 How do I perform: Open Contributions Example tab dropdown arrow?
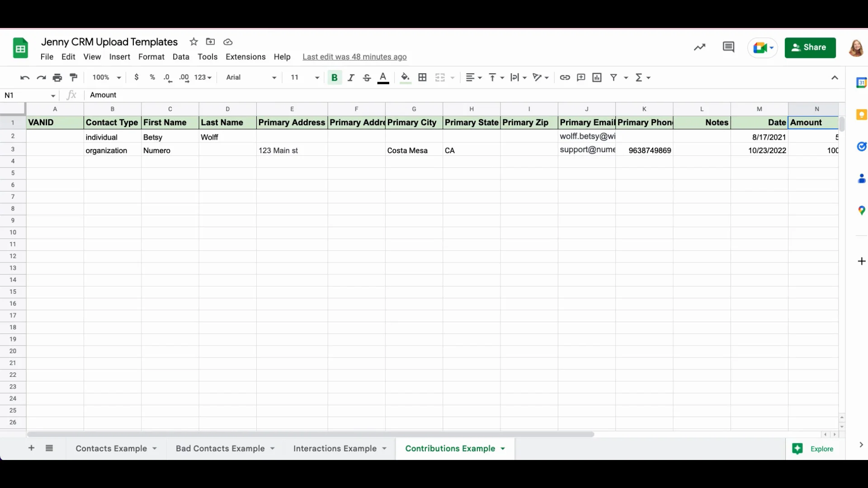click(x=503, y=449)
